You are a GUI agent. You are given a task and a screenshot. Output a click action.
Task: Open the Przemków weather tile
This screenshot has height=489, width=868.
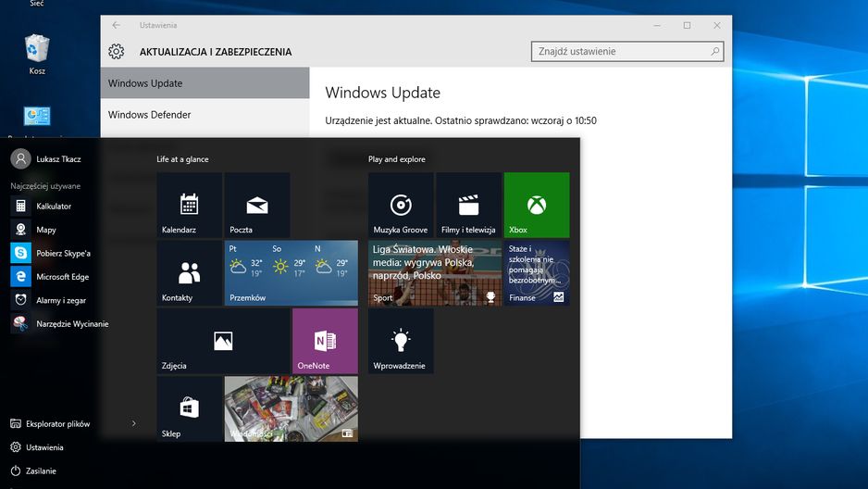tap(291, 273)
